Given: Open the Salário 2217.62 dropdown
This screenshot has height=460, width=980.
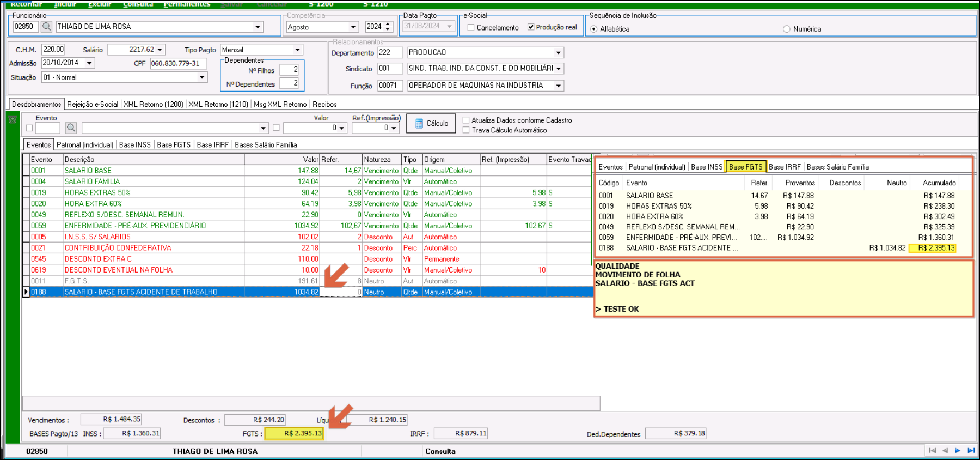Looking at the screenshot, I should 160,50.
